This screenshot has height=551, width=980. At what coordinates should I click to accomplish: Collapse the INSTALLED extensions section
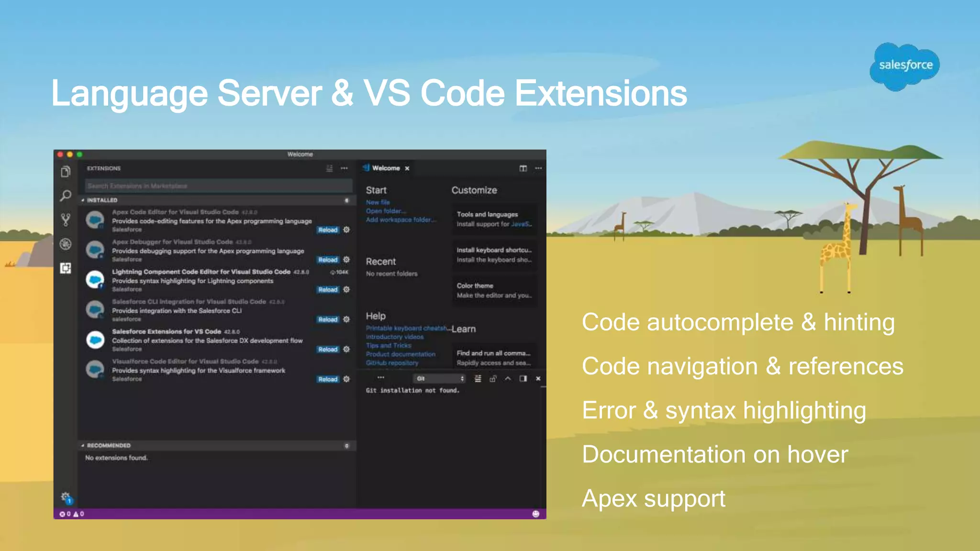[x=83, y=200]
